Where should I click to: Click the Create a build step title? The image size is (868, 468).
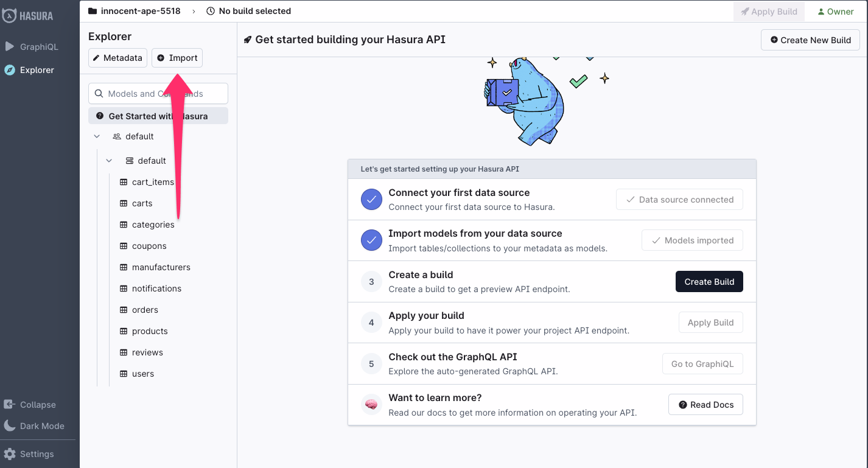click(x=421, y=274)
